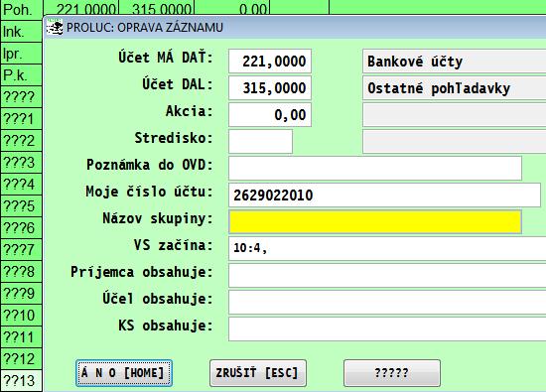Select the highlighted ??13 row in background
This screenshot has height=392, width=546.
(x=21, y=381)
